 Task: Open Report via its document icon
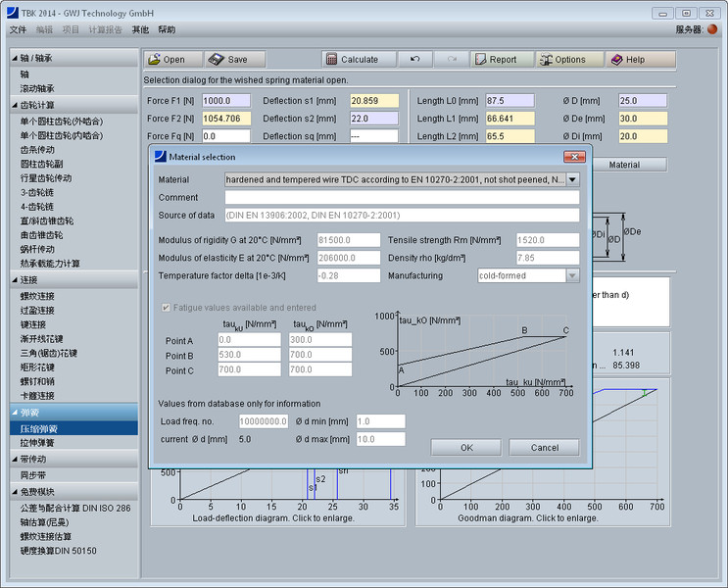[482, 60]
